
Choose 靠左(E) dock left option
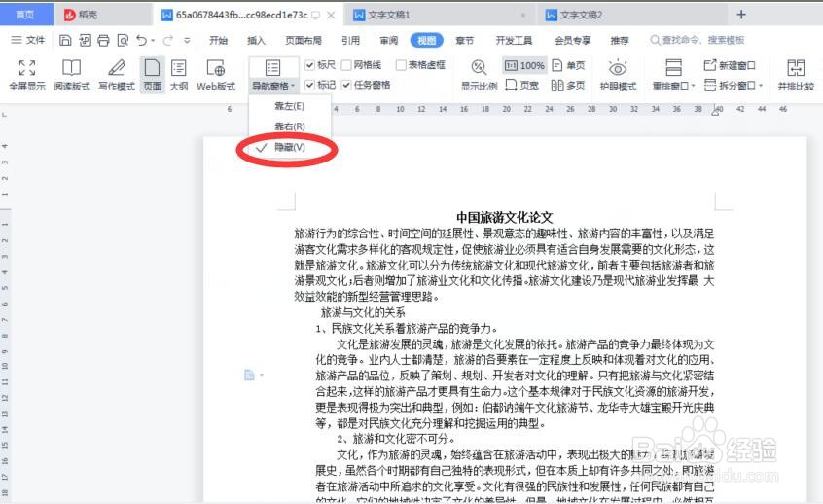[290, 106]
